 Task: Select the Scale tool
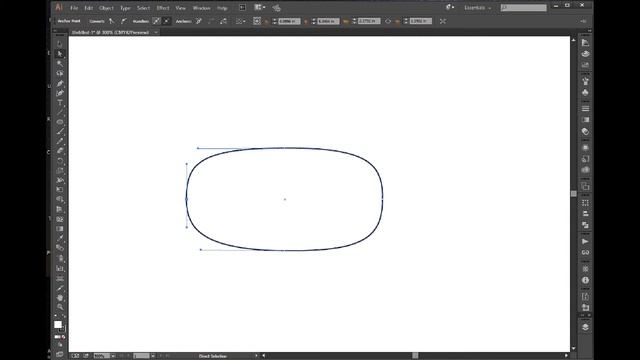click(60, 171)
